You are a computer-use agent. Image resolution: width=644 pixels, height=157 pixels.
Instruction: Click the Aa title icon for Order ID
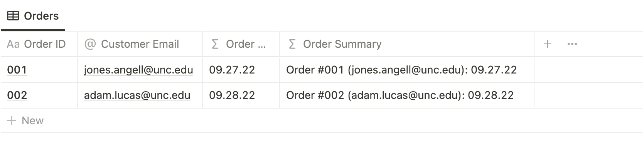pyautogui.click(x=13, y=44)
